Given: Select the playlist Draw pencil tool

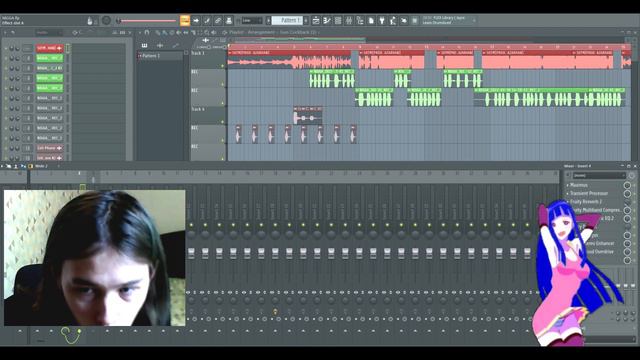Looking at the screenshot, I should pyautogui.click(x=158, y=33).
